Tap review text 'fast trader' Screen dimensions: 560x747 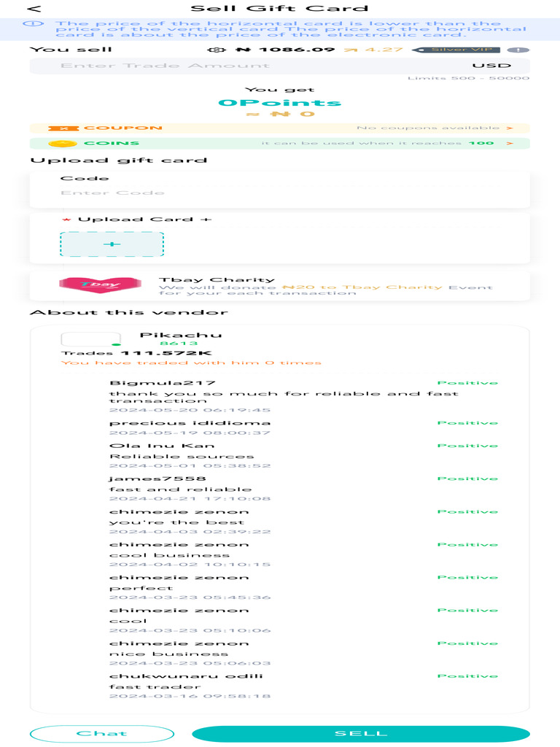155,687
